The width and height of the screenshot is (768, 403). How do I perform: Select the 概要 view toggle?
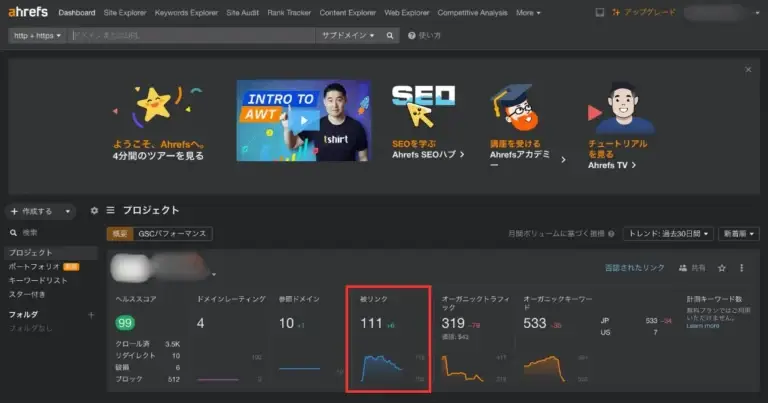click(x=119, y=233)
